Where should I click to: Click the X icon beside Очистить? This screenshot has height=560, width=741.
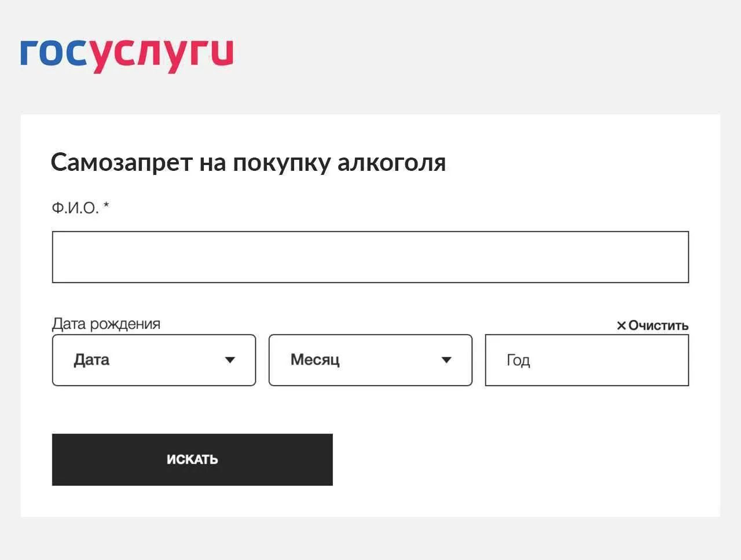coord(621,325)
